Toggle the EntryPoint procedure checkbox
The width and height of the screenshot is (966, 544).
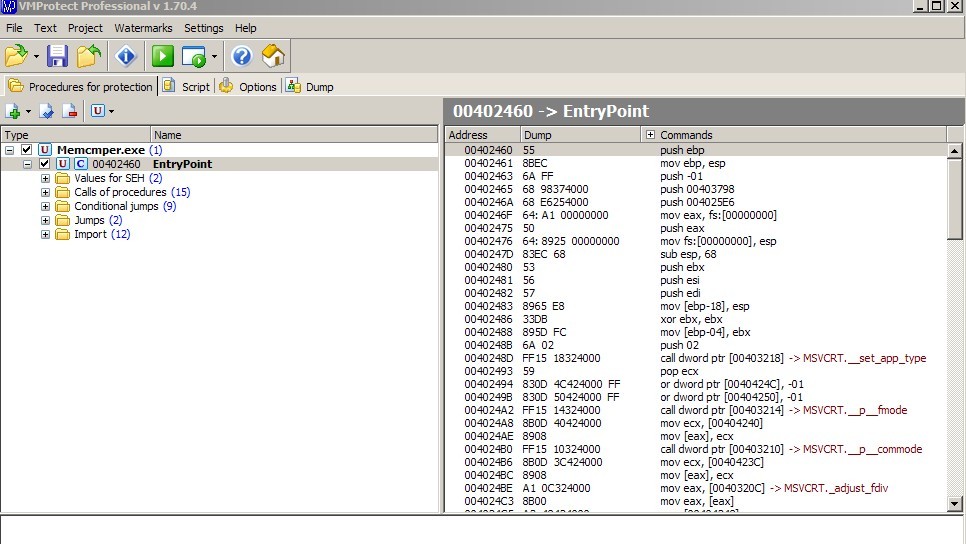pyautogui.click(x=44, y=164)
